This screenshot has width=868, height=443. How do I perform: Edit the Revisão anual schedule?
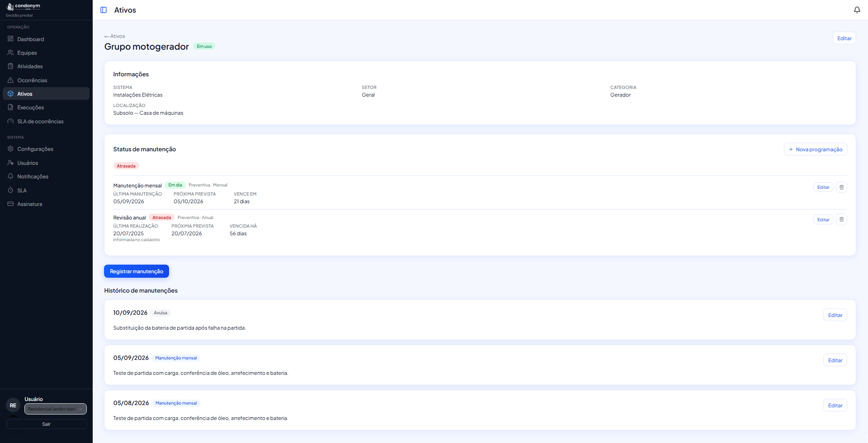click(x=823, y=219)
